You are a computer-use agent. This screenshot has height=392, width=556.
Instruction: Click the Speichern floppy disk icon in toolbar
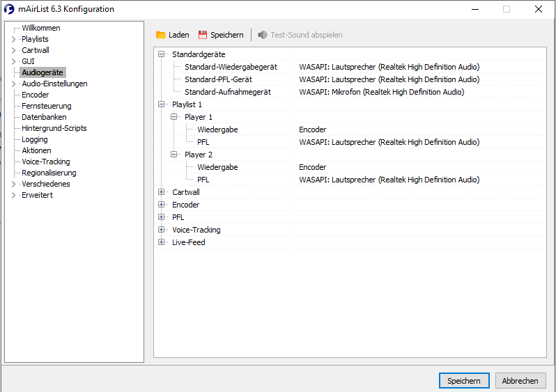(x=203, y=35)
